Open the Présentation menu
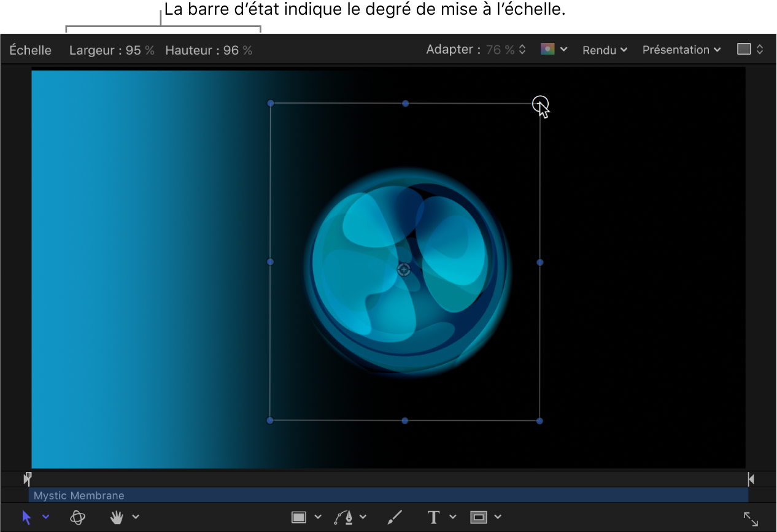 click(x=681, y=50)
